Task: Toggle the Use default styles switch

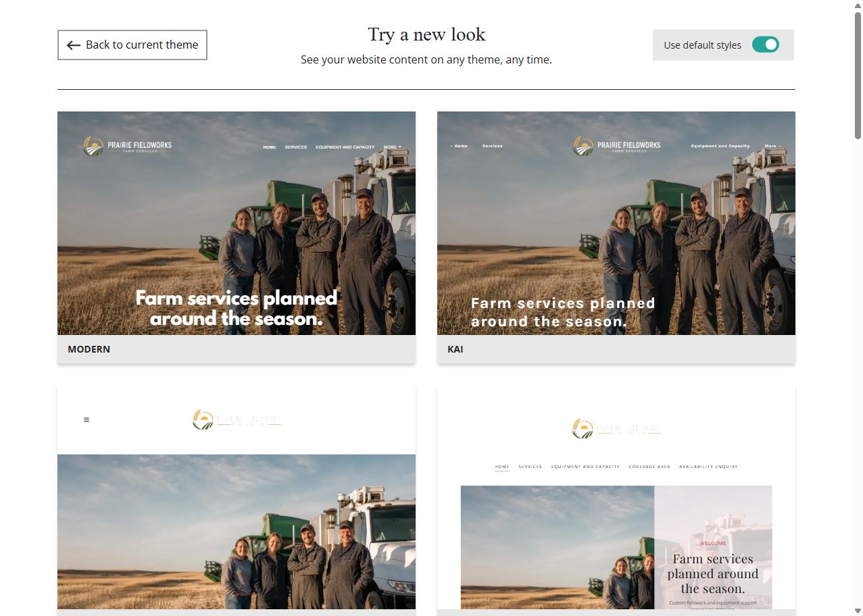Action: pyautogui.click(x=766, y=45)
